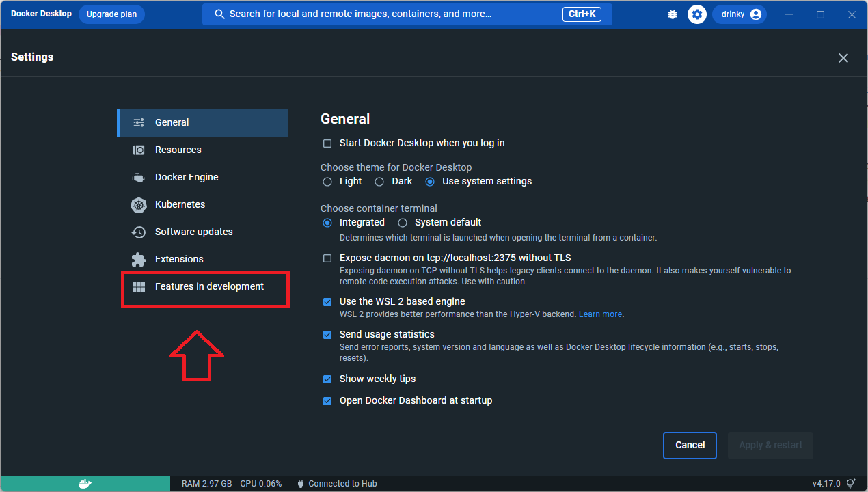Uncheck Open Docker Dashboard at startup
The image size is (868, 492).
(327, 401)
